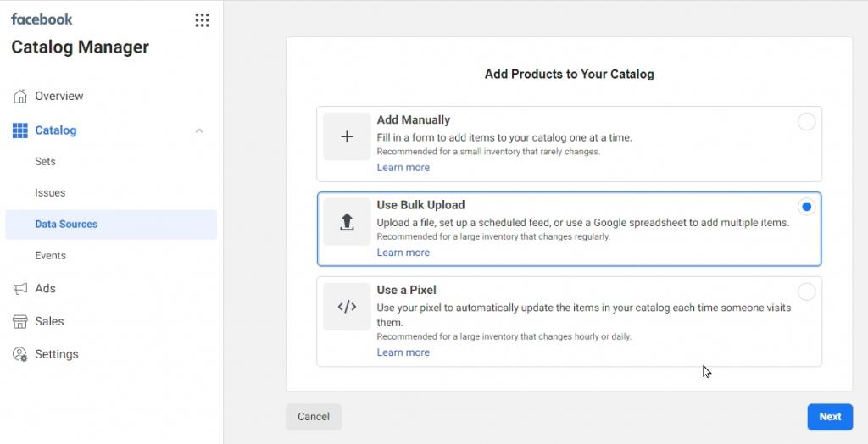Viewport: 868px width, 444px height.
Task: Open Data Sources in the sidebar
Action: [x=111, y=225]
